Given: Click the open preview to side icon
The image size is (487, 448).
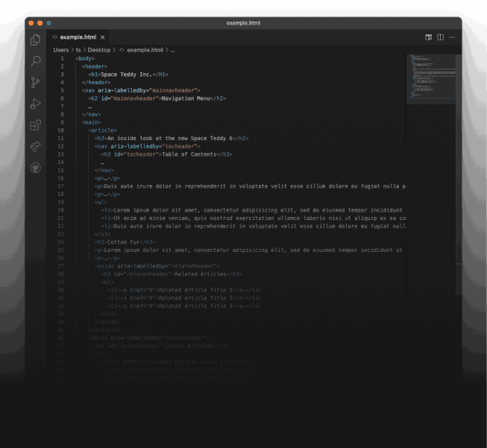Looking at the screenshot, I should [x=429, y=37].
